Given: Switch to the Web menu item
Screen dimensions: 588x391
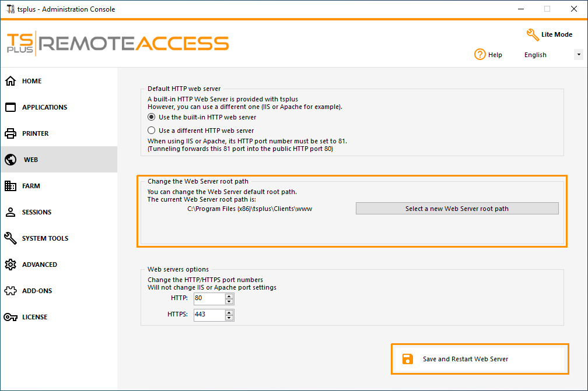Looking at the screenshot, I should [30, 160].
